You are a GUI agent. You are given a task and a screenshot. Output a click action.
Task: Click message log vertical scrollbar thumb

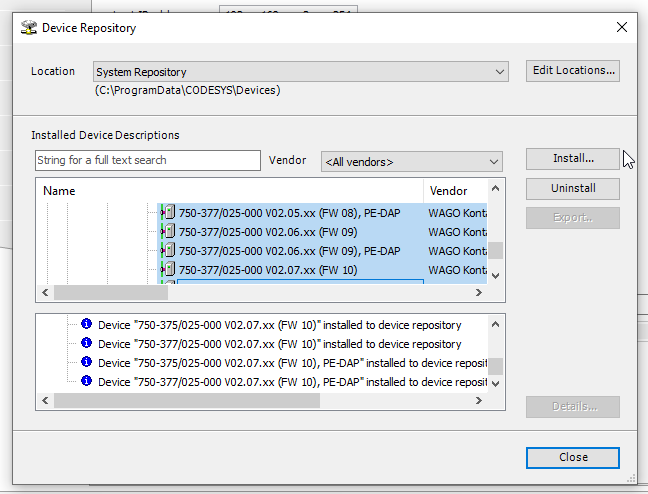click(x=496, y=366)
